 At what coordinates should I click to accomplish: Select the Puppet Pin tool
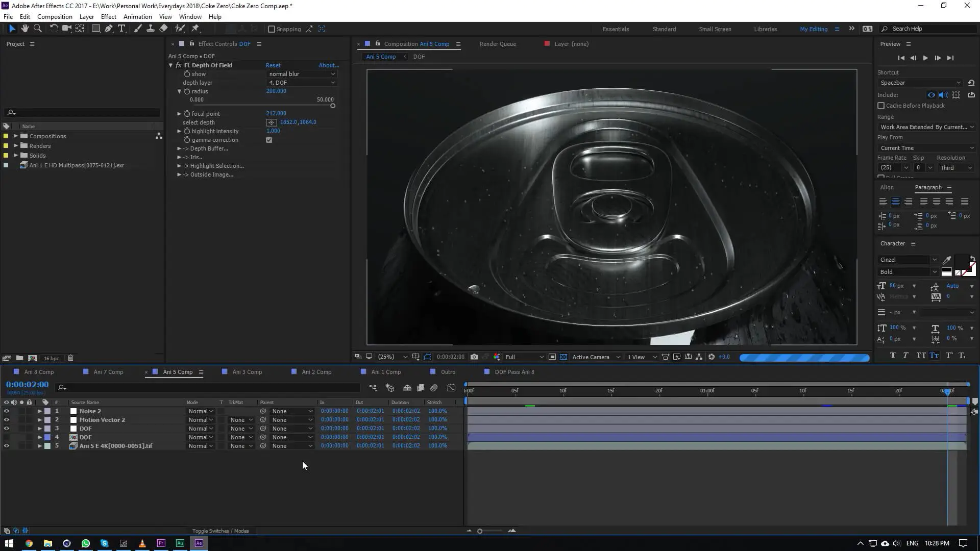pyautogui.click(x=195, y=29)
